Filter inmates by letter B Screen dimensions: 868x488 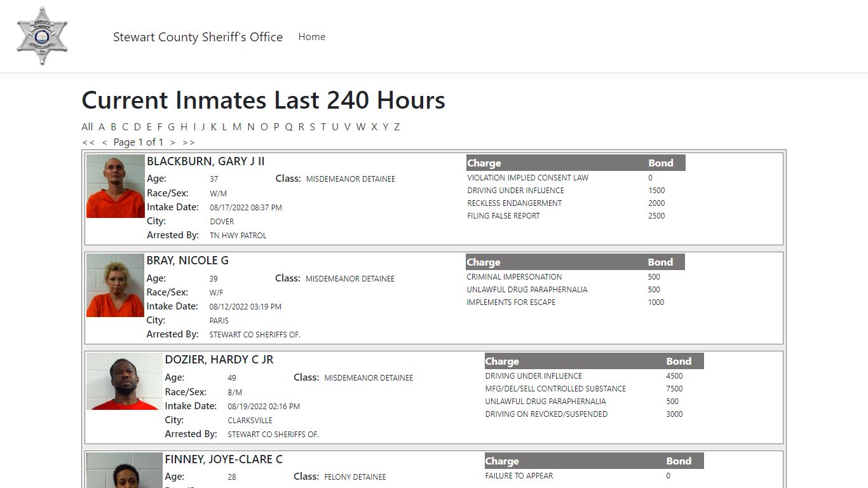click(113, 126)
